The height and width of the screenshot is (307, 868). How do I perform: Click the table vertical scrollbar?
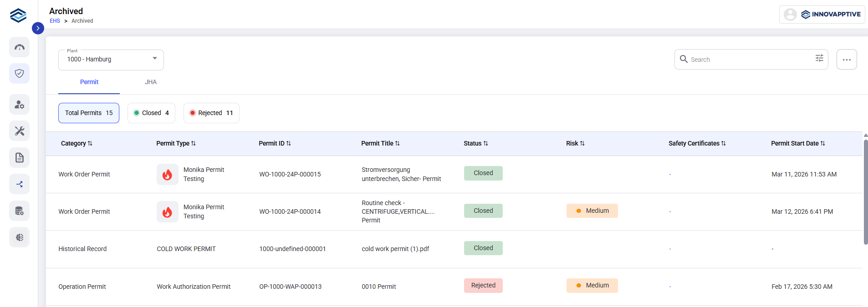pyautogui.click(x=866, y=192)
